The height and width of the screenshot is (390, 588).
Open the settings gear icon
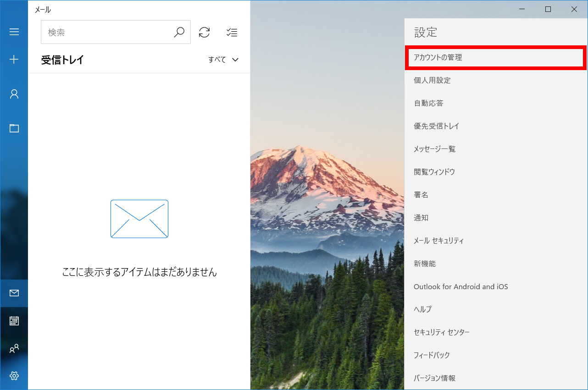pos(14,376)
